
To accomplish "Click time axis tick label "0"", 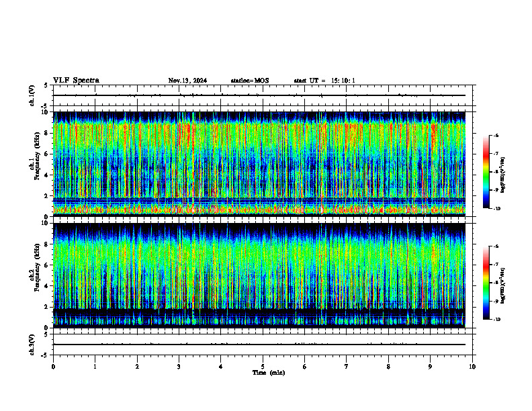I will pos(53,367).
